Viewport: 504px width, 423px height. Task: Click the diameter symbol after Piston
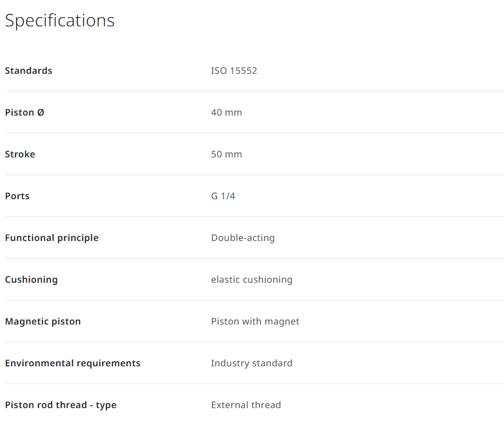tap(41, 112)
